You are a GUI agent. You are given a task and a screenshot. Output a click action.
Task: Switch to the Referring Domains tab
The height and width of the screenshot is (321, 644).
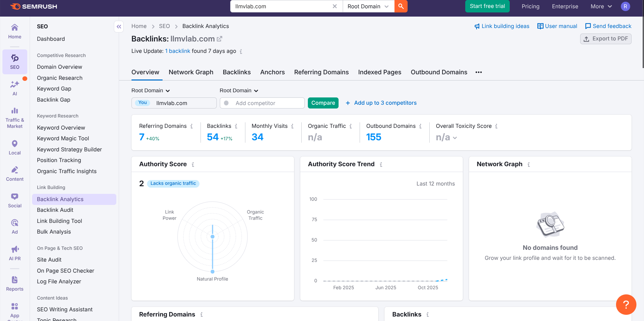322,72
